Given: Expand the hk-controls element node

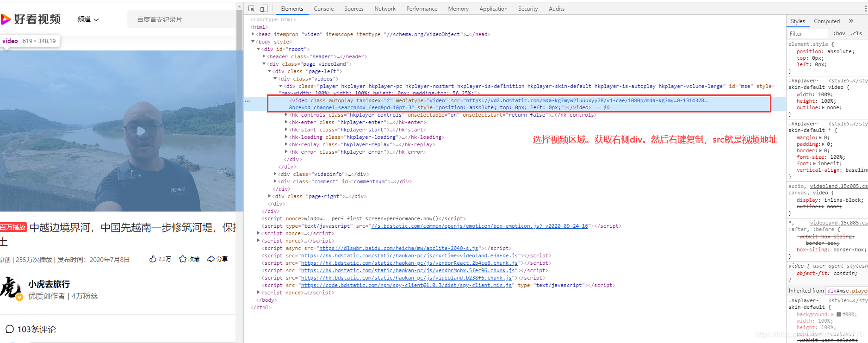Looking at the screenshot, I should 286,115.
